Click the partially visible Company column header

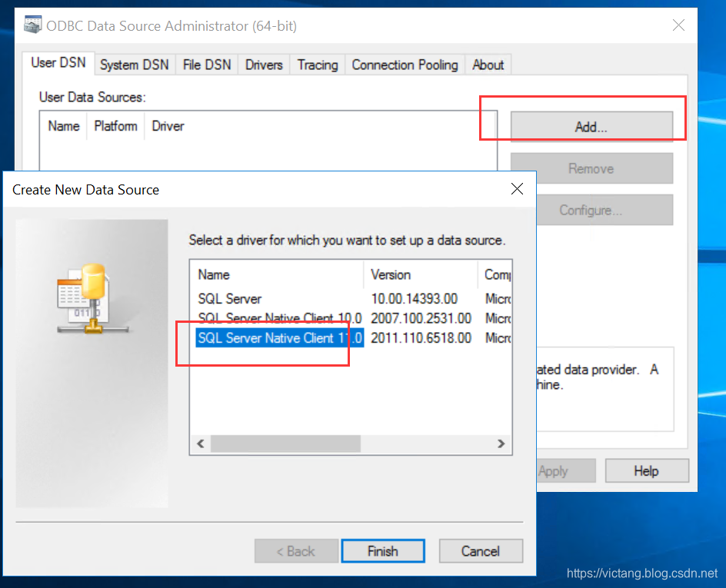(495, 275)
